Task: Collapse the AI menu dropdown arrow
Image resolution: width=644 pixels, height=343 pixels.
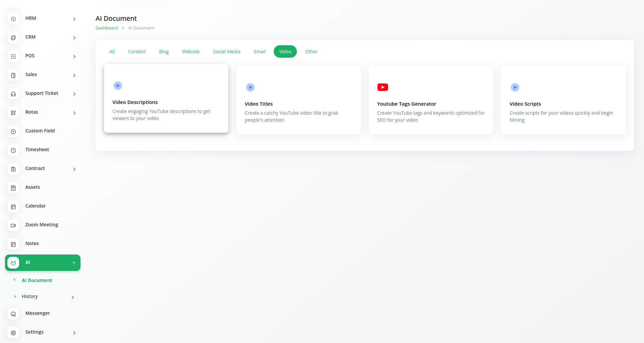Action: (x=74, y=263)
